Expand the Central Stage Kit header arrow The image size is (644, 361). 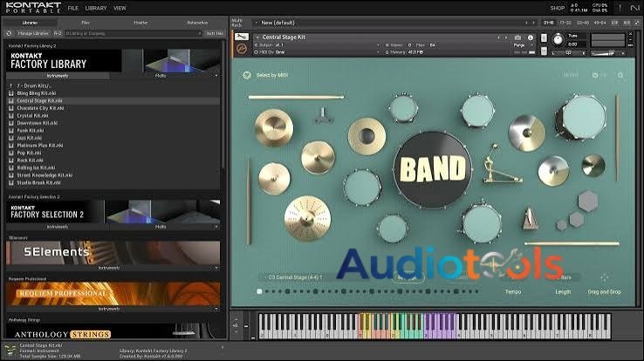click(x=257, y=37)
